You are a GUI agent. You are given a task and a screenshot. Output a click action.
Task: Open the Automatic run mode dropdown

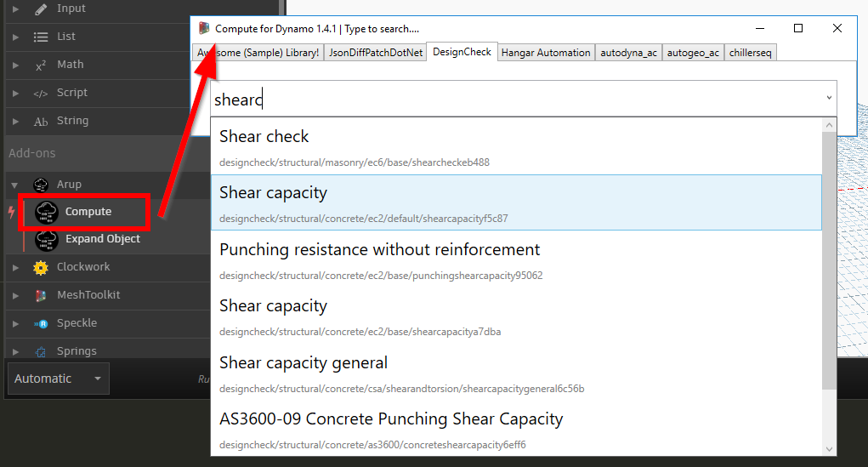tap(58, 379)
